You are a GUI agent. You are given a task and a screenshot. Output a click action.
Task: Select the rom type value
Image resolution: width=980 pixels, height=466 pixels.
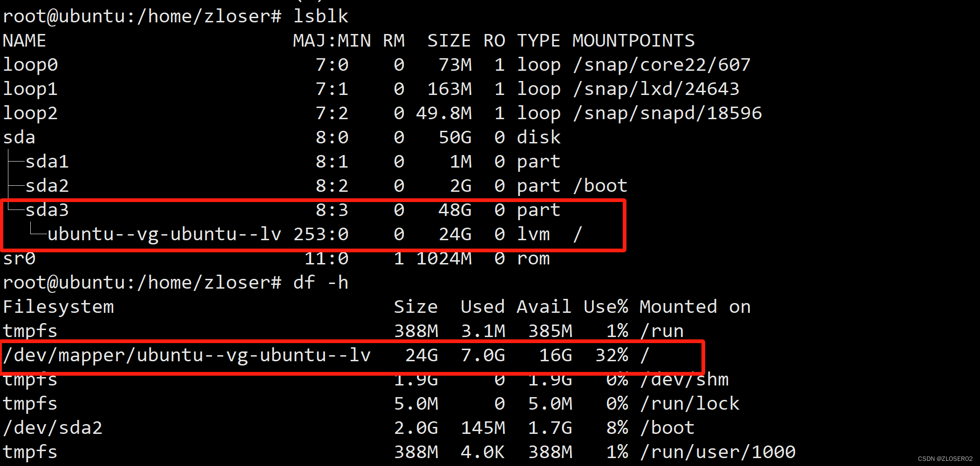pyautogui.click(x=533, y=258)
